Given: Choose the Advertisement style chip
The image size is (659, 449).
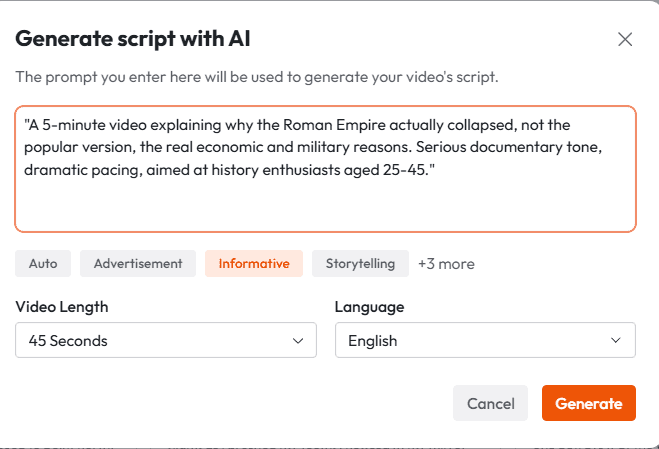Looking at the screenshot, I should point(138,264).
